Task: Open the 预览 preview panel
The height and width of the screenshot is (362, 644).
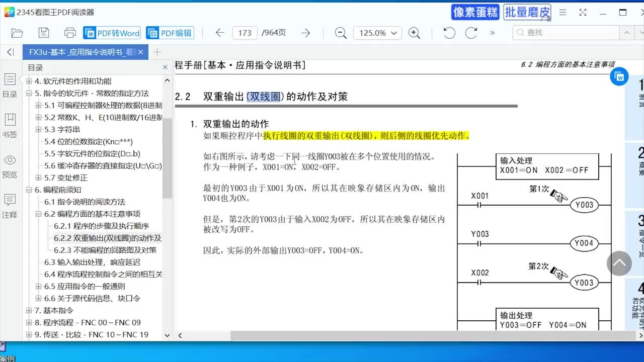Action: pyautogui.click(x=10, y=166)
